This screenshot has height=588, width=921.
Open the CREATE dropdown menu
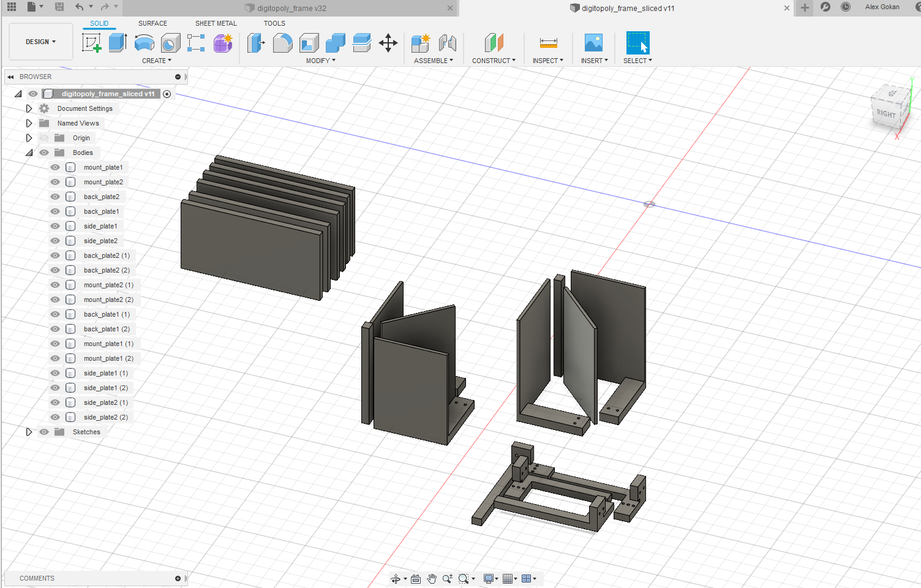(157, 61)
